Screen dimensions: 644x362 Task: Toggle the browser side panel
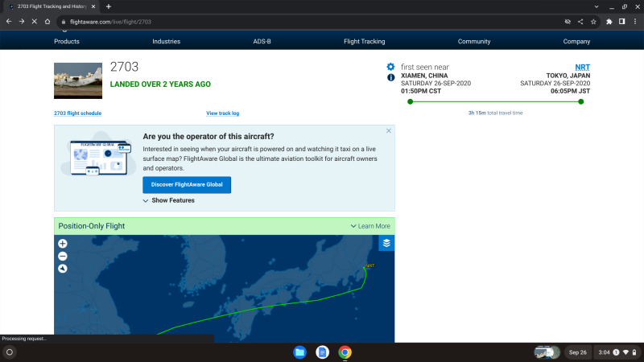pos(621,22)
